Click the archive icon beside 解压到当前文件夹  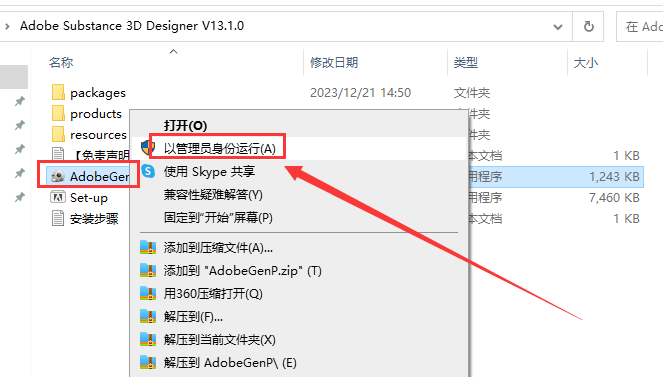[x=148, y=339]
